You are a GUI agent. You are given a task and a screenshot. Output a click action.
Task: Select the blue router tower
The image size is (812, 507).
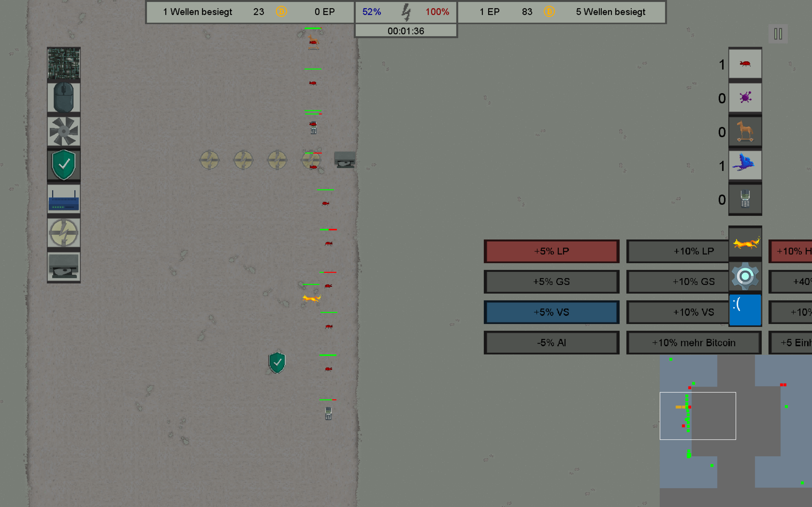tap(63, 199)
